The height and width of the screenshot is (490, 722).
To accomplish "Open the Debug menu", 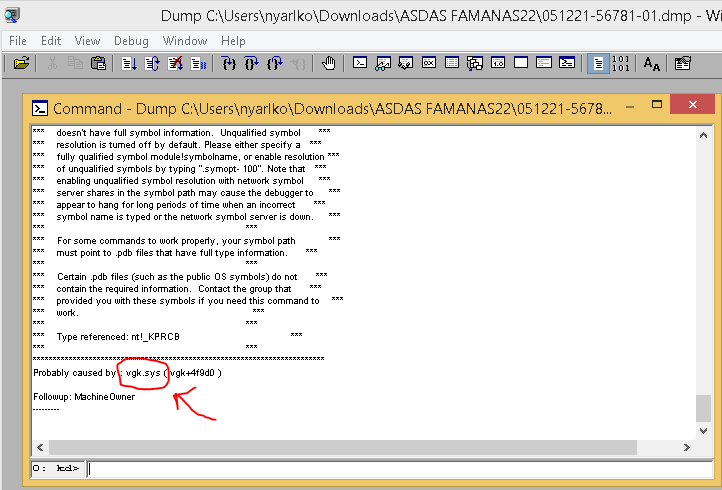I will [131, 41].
